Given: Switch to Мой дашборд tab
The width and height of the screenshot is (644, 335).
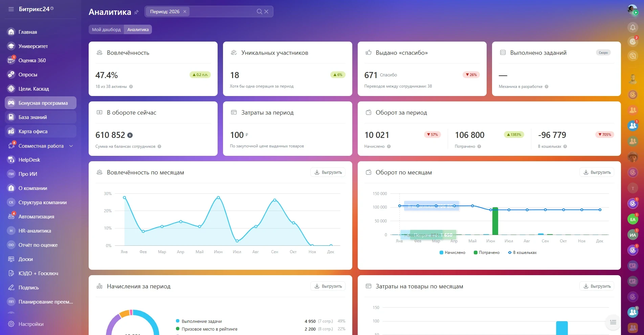Looking at the screenshot, I should coord(106,29).
